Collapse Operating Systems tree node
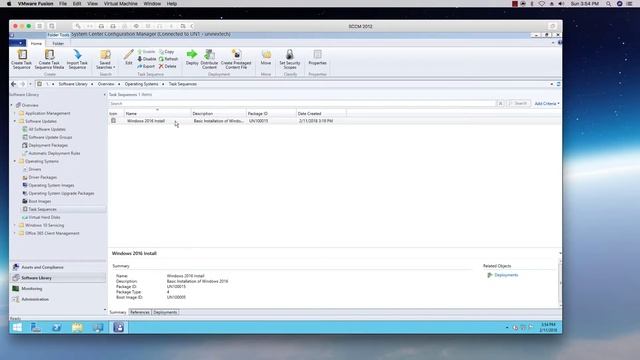 (x=15, y=161)
